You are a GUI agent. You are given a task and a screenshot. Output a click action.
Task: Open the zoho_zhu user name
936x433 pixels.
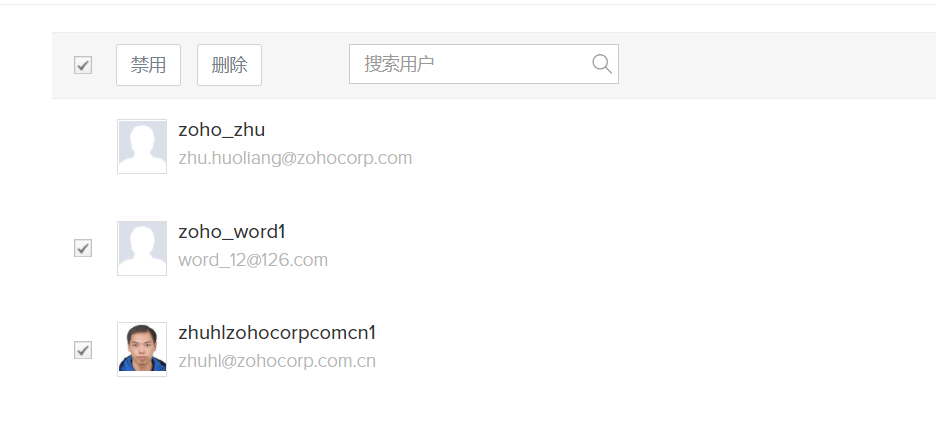pos(221,130)
